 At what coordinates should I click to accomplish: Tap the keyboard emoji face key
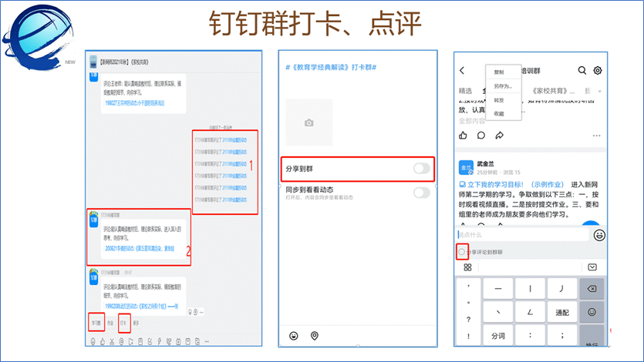pos(592,312)
